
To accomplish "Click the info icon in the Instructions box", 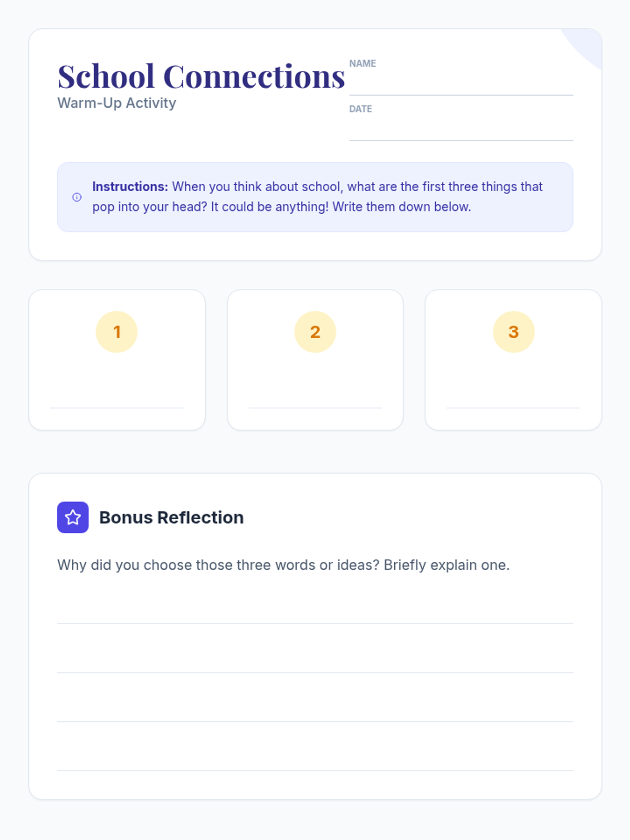I will (x=77, y=197).
